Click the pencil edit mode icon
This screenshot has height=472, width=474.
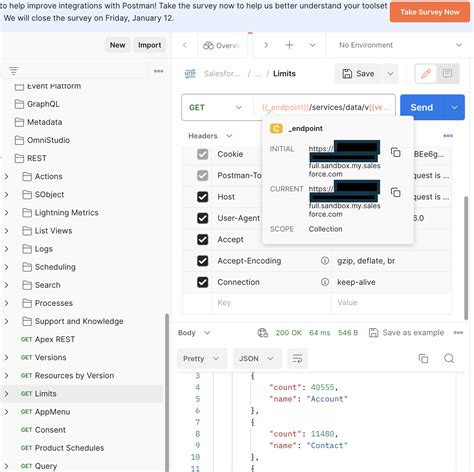click(426, 73)
